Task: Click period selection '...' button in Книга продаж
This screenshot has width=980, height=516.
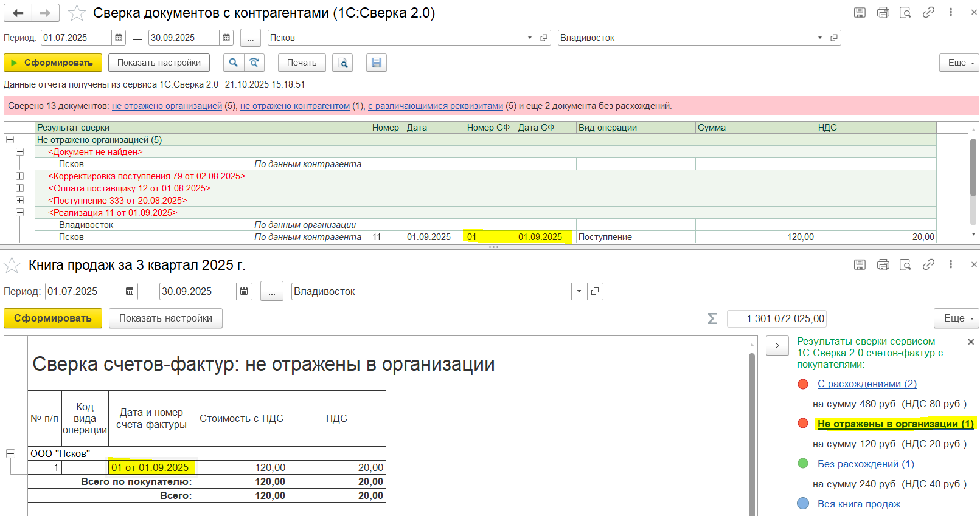Action: [x=272, y=292]
